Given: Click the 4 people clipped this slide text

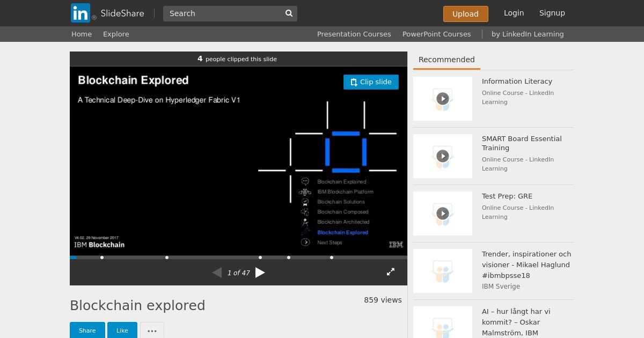Looking at the screenshot, I should pos(237,59).
